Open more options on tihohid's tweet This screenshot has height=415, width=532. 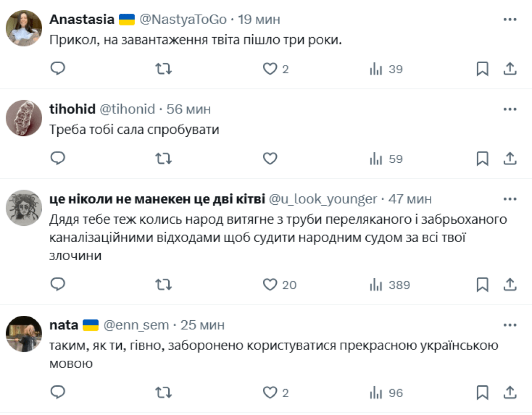point(510,109)
